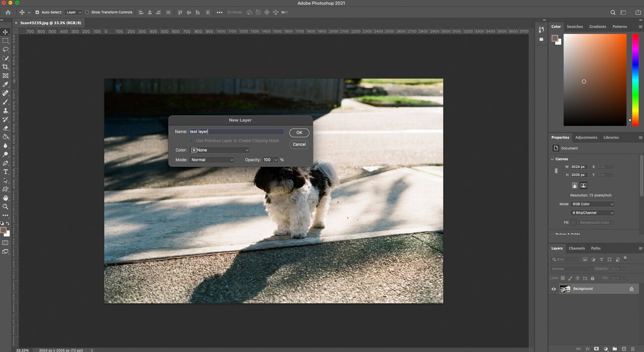The height and width of the screenshot is (352, 644).
Task: Select the Move tool
Action: 5,31
